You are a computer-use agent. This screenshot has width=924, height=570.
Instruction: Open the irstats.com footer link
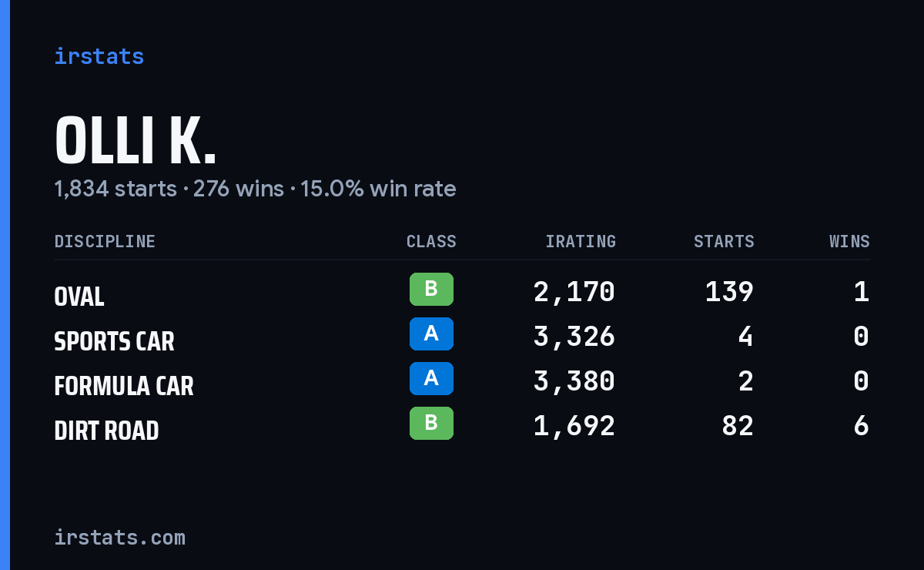119,537
